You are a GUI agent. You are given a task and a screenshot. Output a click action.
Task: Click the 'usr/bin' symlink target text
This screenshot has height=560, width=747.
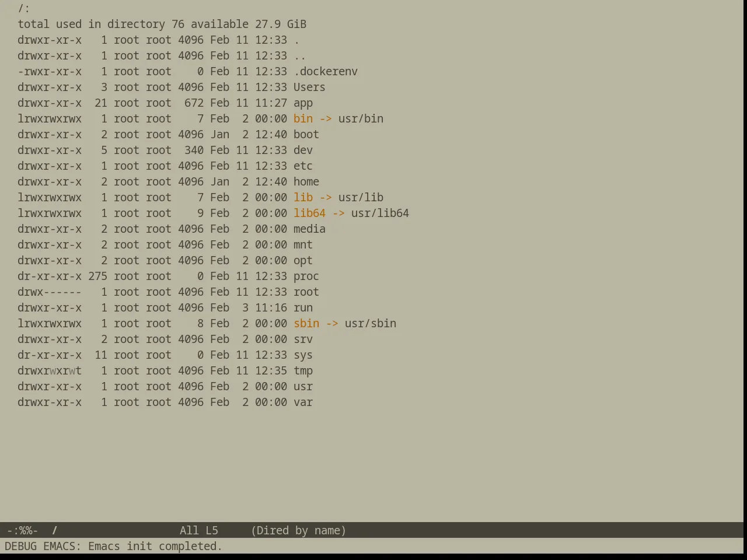pyautogui.click(x=361, y=118)
